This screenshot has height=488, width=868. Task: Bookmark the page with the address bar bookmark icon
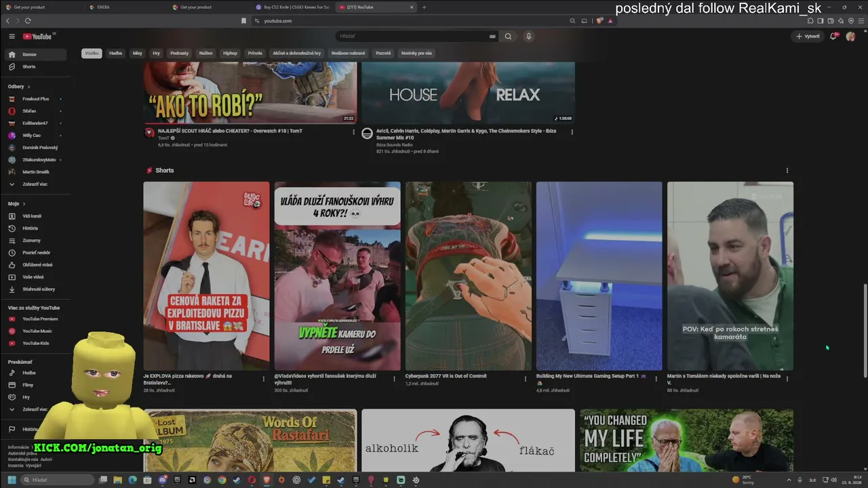tap(243, 21)
